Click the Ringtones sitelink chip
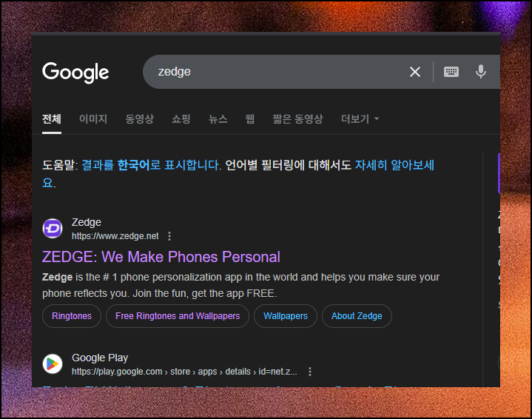Viewport: 532px width, 419px height. point(72,316)
